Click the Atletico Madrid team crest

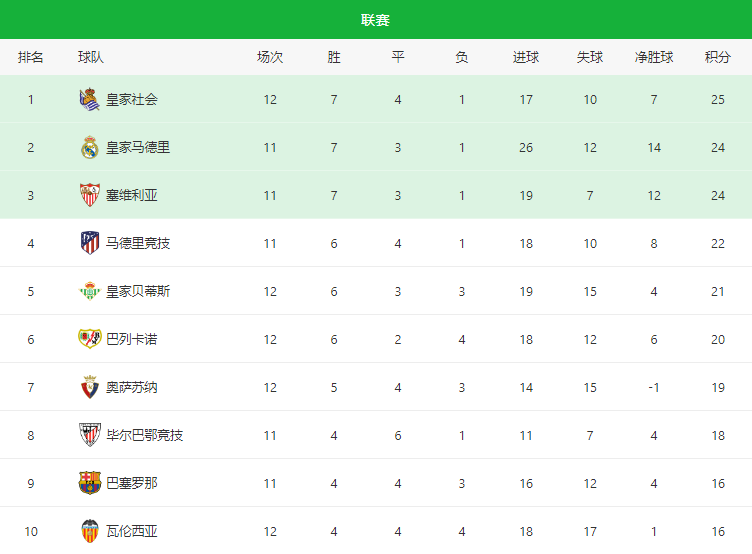(90, 243)
